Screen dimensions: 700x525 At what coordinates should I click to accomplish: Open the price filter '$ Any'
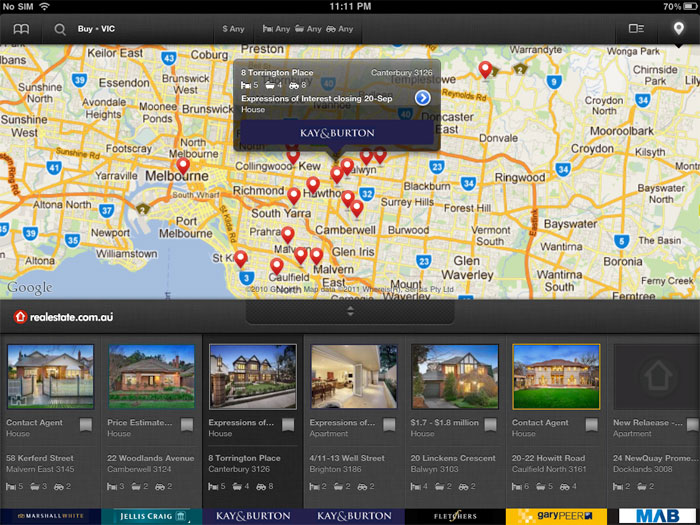233,29
